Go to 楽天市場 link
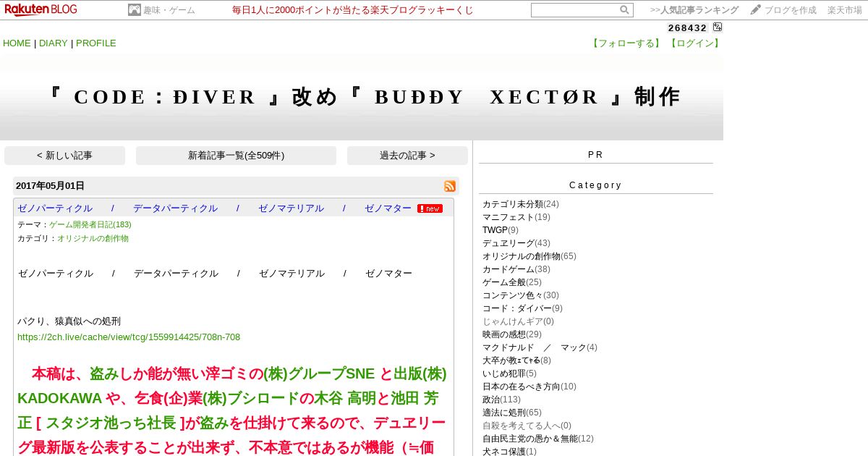Image resolution: width=868 pixels, height=456 pixels. tap(845, 10)
